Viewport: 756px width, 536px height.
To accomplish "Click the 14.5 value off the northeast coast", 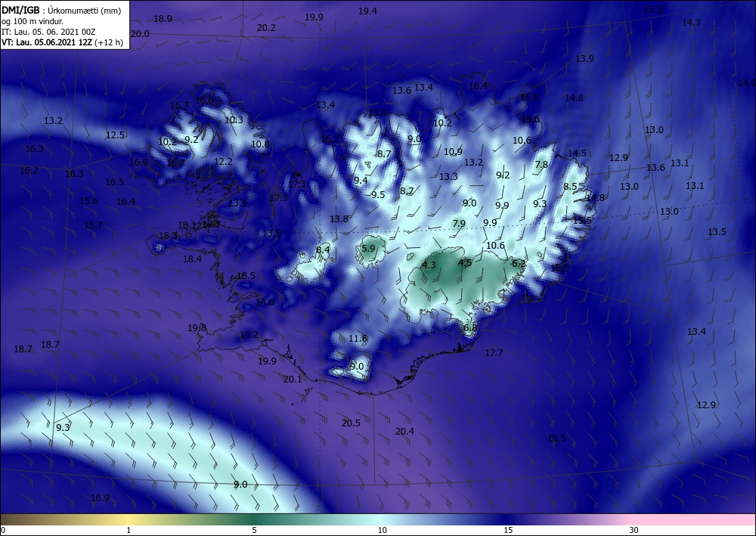I will click(x=577, y=153).
